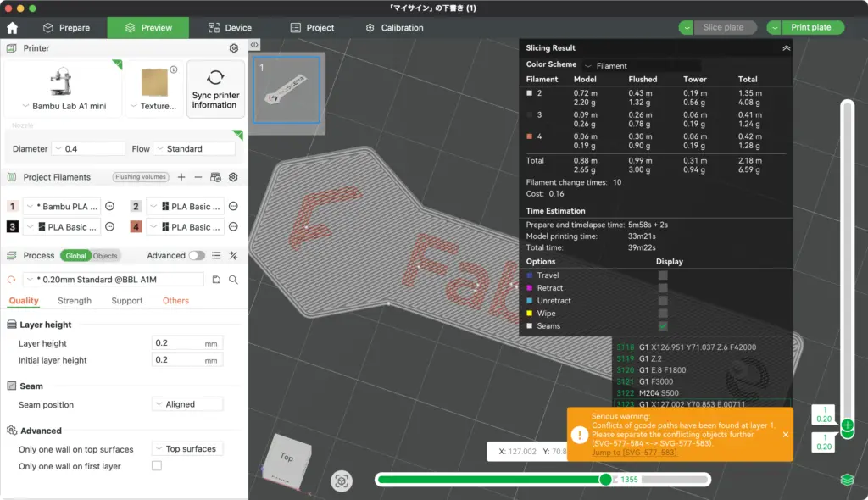Toggle Retract display checkbox
Screen dimensions: 868x500
click(x=663, y=288)
